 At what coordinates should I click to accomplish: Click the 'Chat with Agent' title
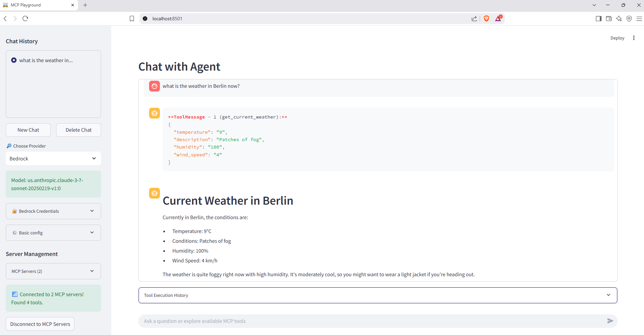coord(179,67)
